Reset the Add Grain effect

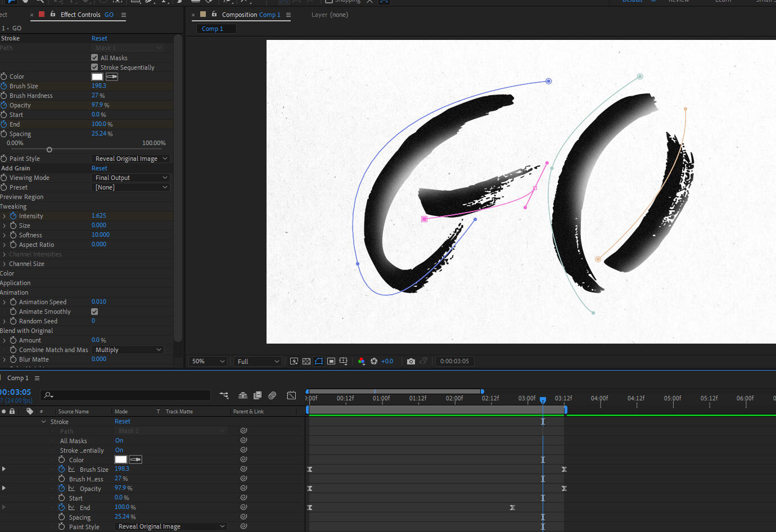coord(100,168)
